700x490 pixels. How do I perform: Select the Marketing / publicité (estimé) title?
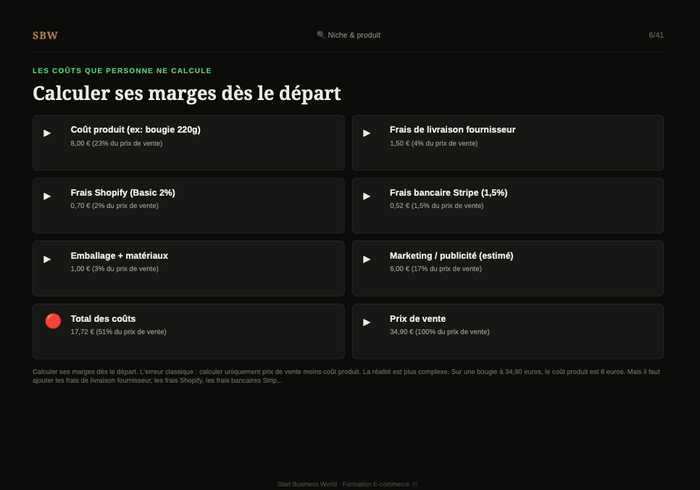451,256
